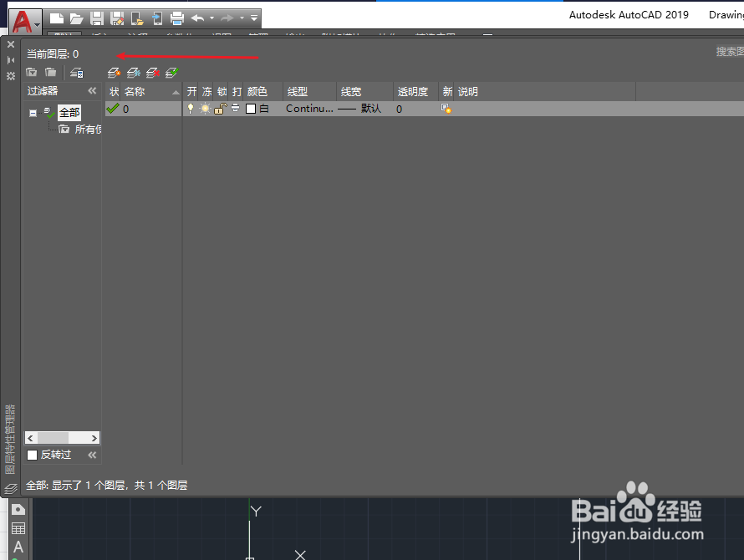Redo the last undone action

tap(227, 18)
